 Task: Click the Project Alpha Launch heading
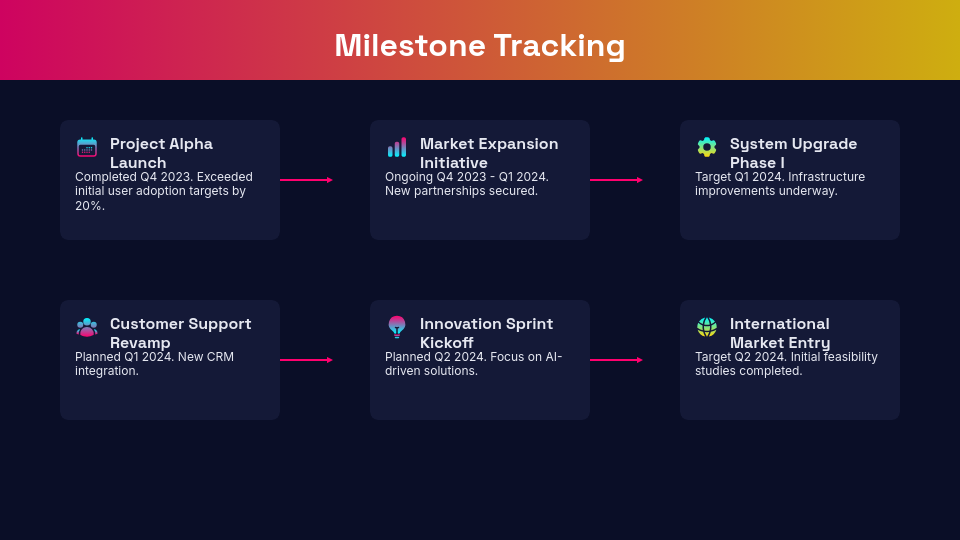click(161, 153)
